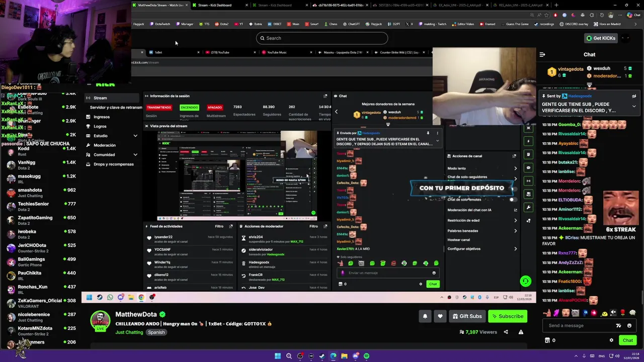Screen dimensions: 644x362
Task: Click vintagedota in the chat leaderboard
Action: tap(571, 69)
